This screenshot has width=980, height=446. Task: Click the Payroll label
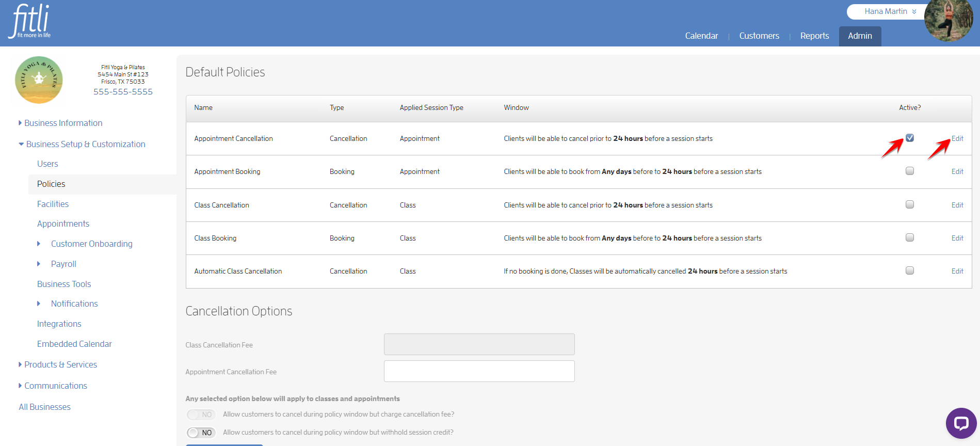[63, 264]
